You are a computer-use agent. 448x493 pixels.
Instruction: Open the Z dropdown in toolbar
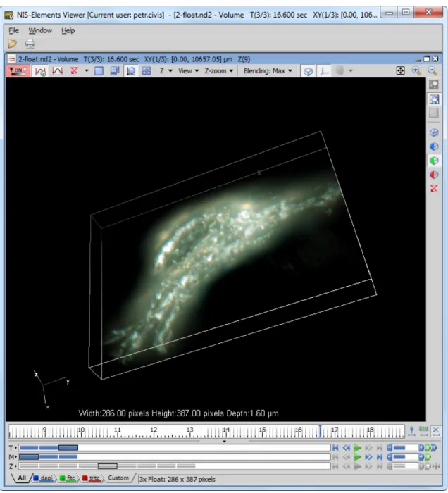click(166, 70)
